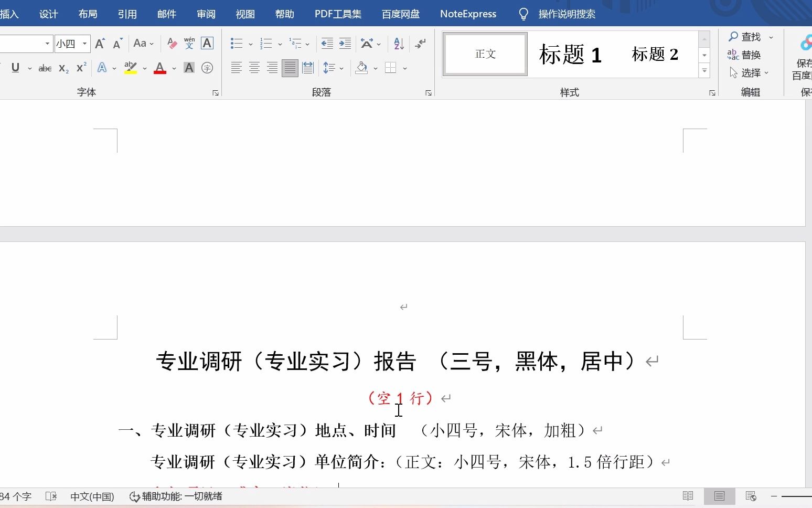Viewport: 812px width, 508px height.
Task: Click 替换 to replace text
Action: pyautogui.click(x=744, y=55)
